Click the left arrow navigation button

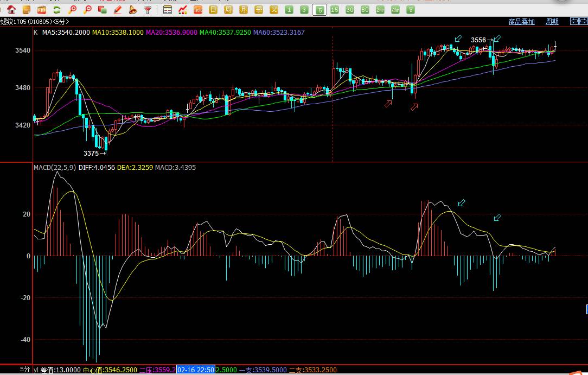[x=574, y=21]
